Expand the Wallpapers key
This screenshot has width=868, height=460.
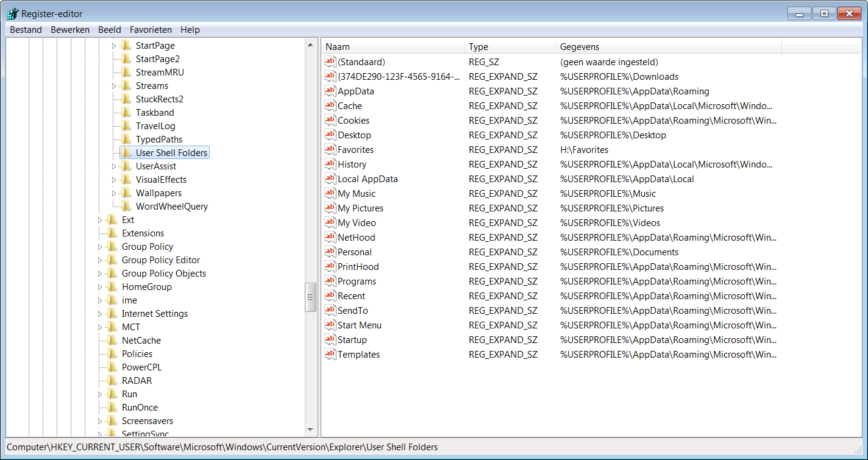click(x=113, y=193)
